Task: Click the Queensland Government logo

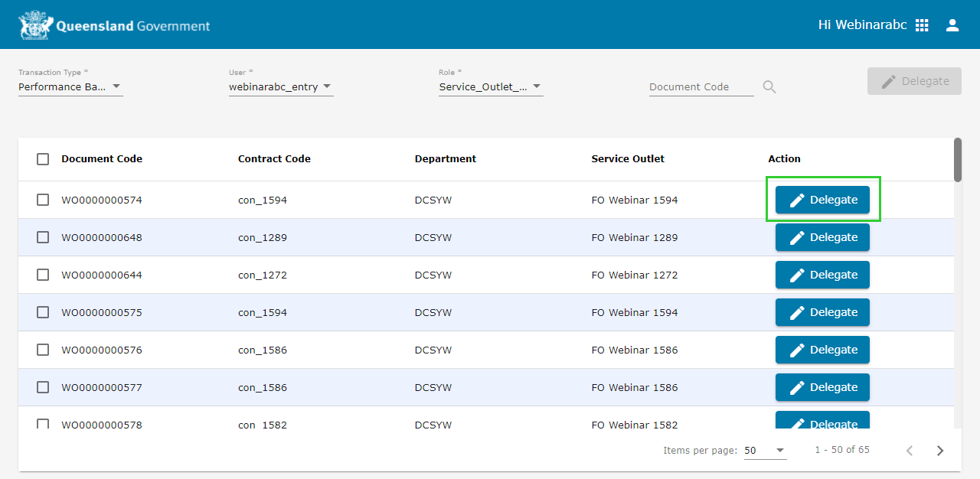Action: pos(114,25)
